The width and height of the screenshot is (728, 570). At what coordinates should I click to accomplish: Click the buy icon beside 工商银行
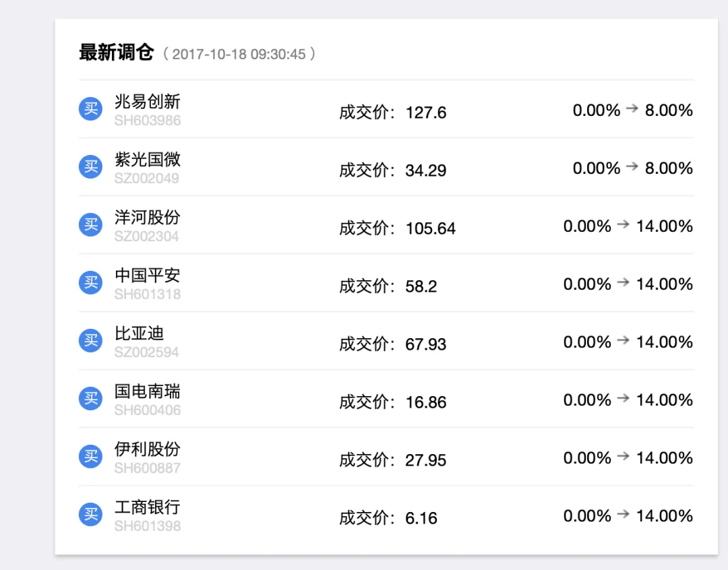coord(90,514)
